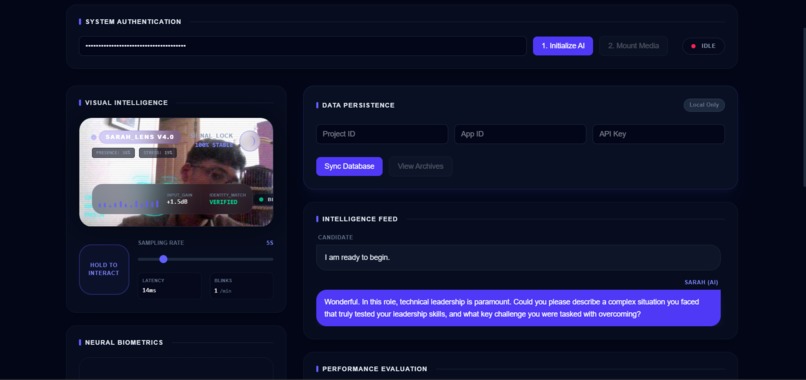806x380 pixels.
Task: Click the System Authentication heading
Action: point(133,22)
